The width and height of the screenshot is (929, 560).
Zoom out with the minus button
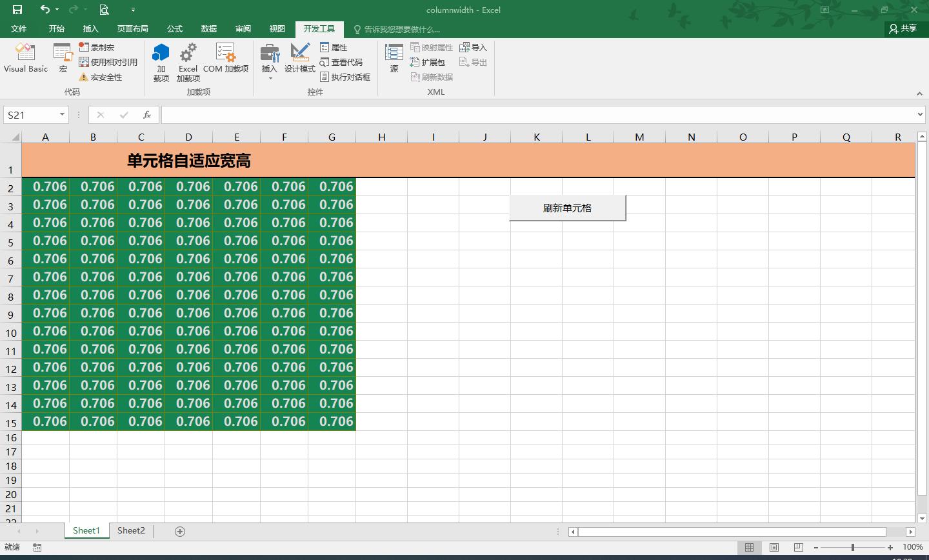(816, 547)
